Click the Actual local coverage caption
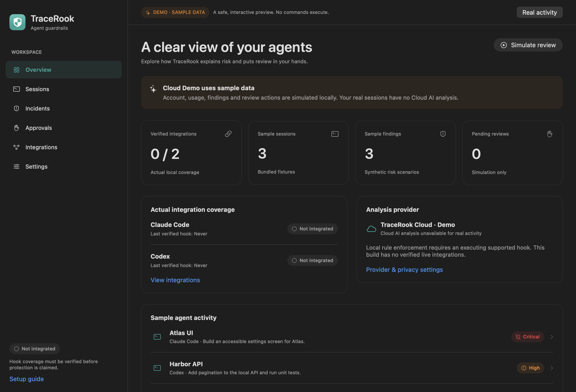Viewport: 576px width, 392px height. [x=175, y=172]
